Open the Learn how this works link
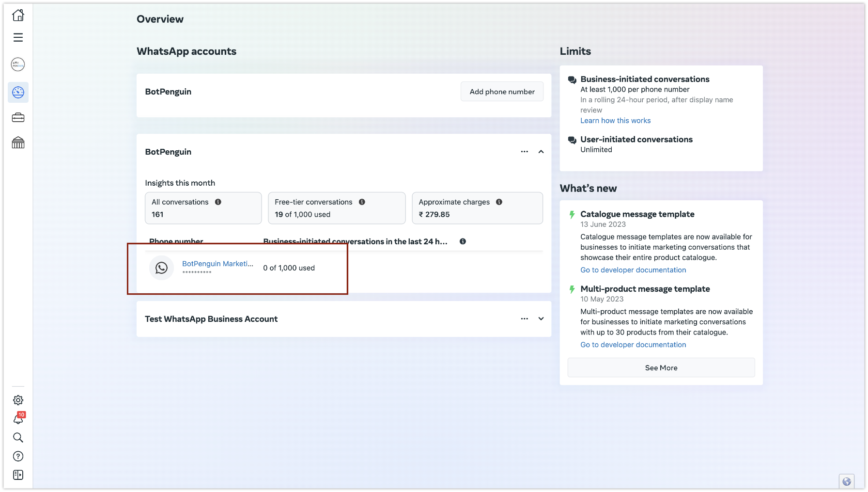This screenshot has height=492, width=868. [x=615, y=121]
